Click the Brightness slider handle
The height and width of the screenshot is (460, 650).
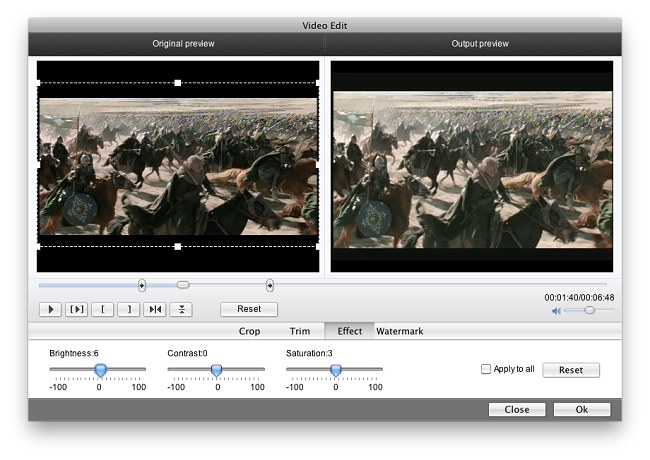[x=100, y=370]
